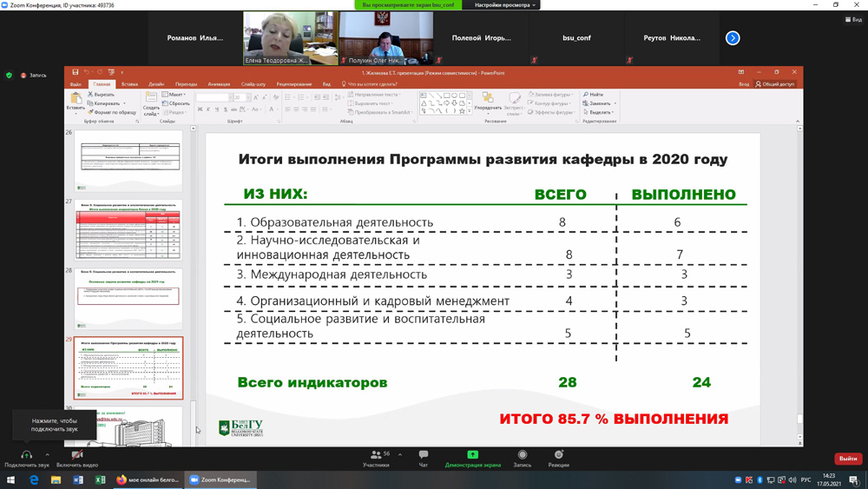Switch to the Слайд-шоу ribbon tab

(x=253, y=84)
